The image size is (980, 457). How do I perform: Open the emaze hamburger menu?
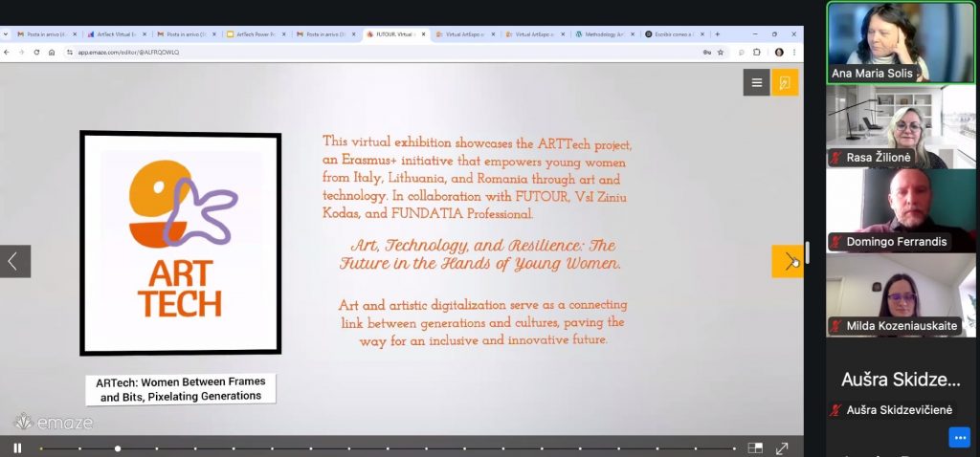click(756, 82)
